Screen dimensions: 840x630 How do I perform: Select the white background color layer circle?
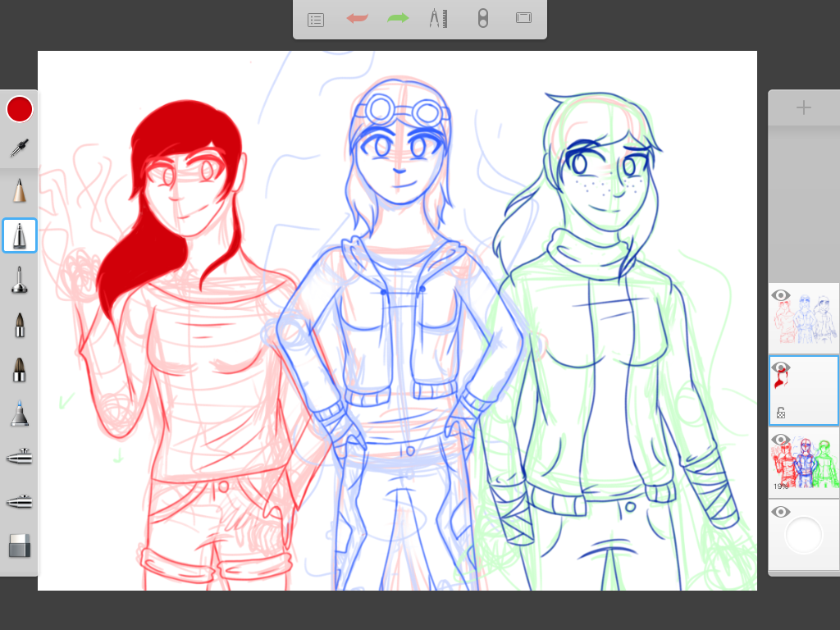[803, 535]
